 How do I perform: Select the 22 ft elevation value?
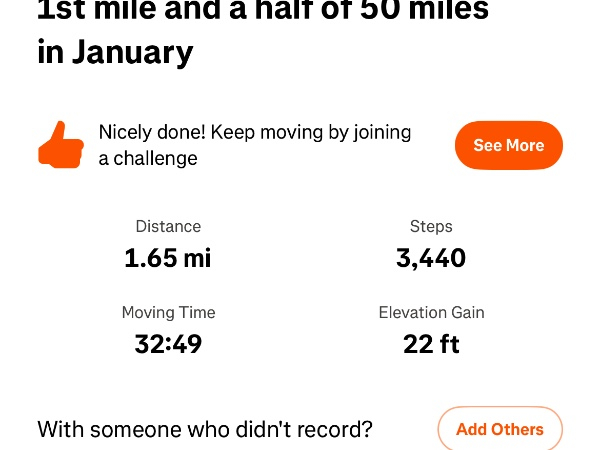431,344
